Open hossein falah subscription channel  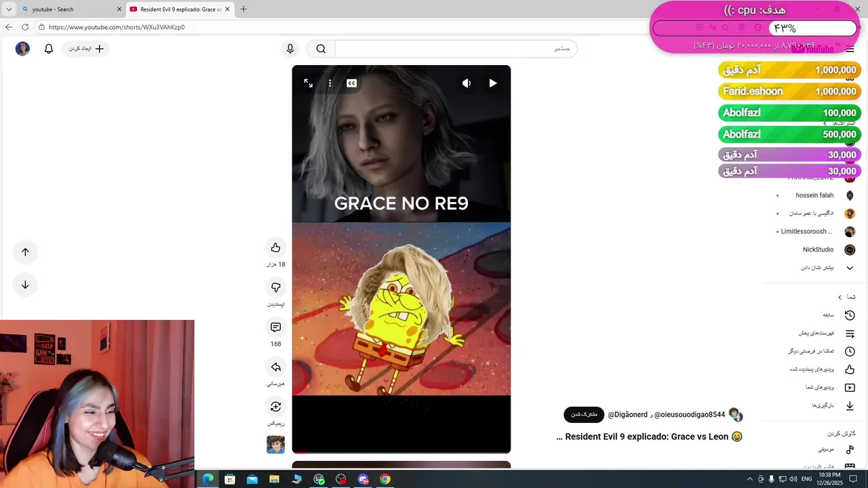click(x=816, y=195)
